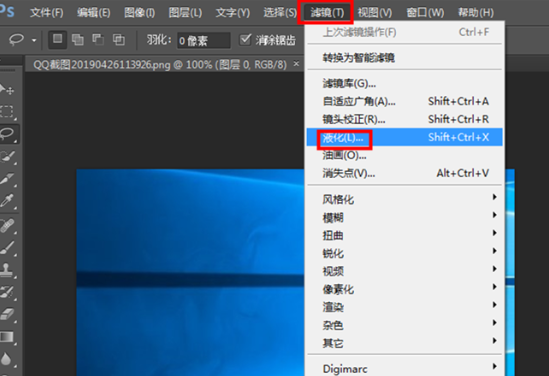Expand the 锐化 submenu
This screenshot has width=549, height=376.
[404, 253]
